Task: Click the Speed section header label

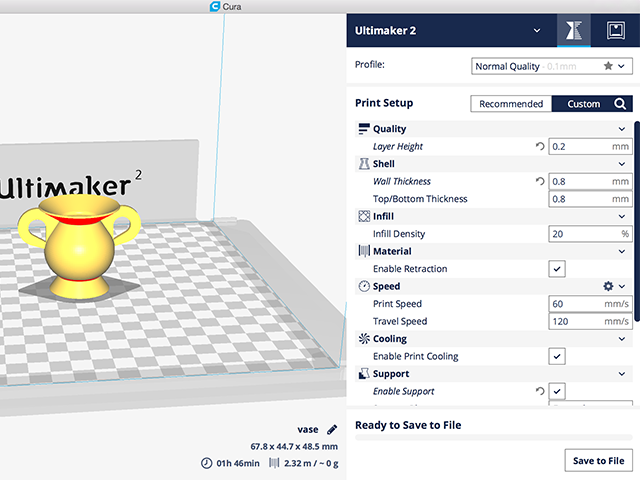Action: coord(386,287)
